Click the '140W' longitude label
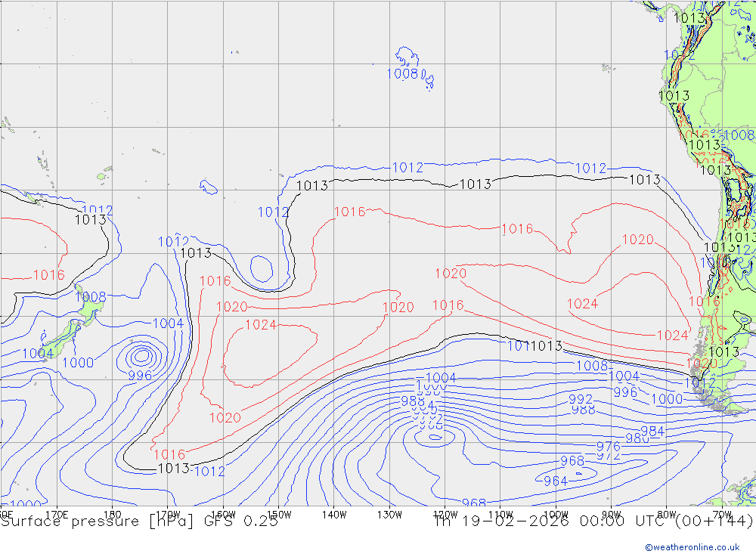 click(334, 515)
